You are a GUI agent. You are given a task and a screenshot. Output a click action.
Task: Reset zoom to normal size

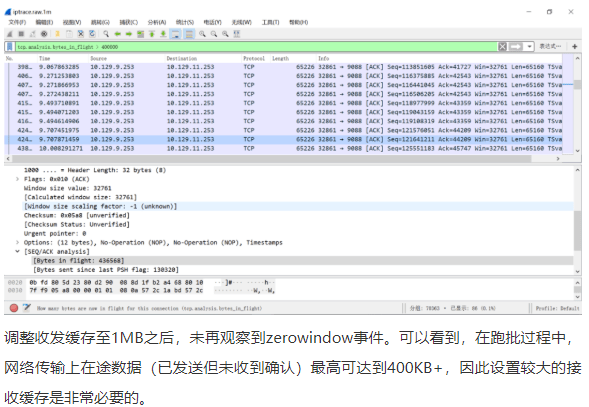pos(225,34)
